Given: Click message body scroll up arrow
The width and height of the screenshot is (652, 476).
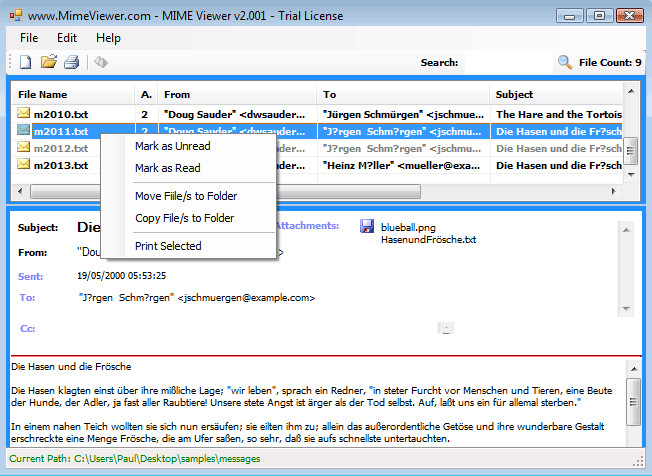Looking at the screenshot, I should (x=633, y=369).
